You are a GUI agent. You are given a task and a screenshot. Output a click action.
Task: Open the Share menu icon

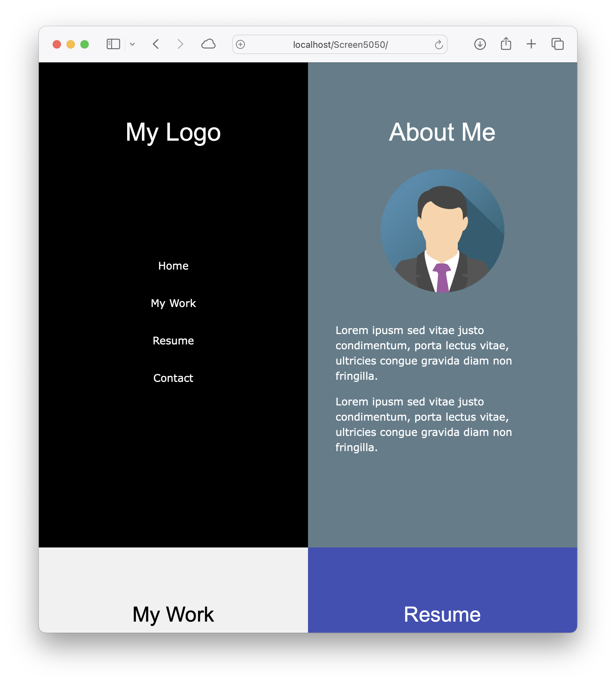click(x=506, y=44)
